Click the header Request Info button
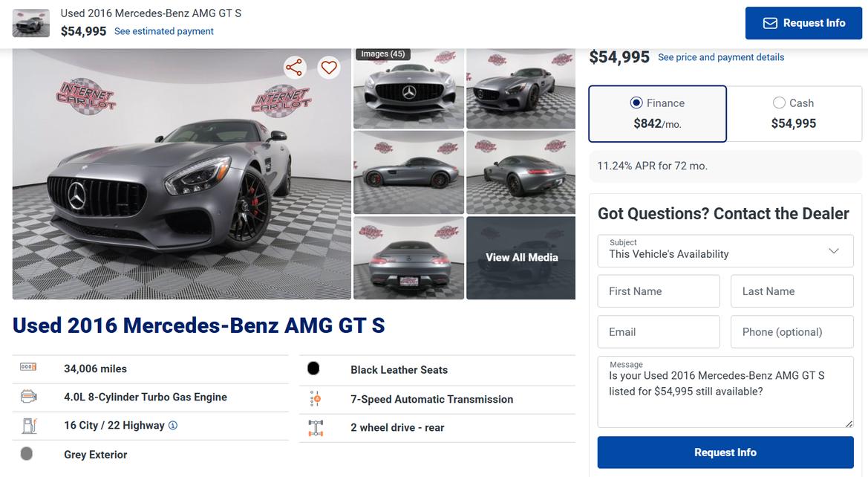Screen dimensions: 868x477 coord(803,23)
